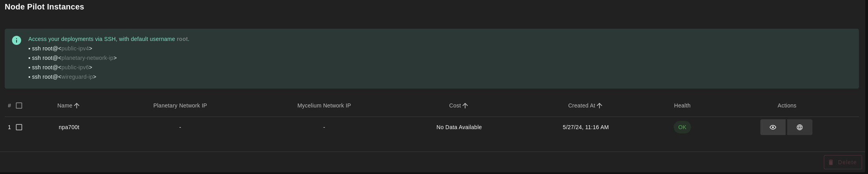
Task: Click the sort arrow next to Cost
Action: click(x=465, y=106)
